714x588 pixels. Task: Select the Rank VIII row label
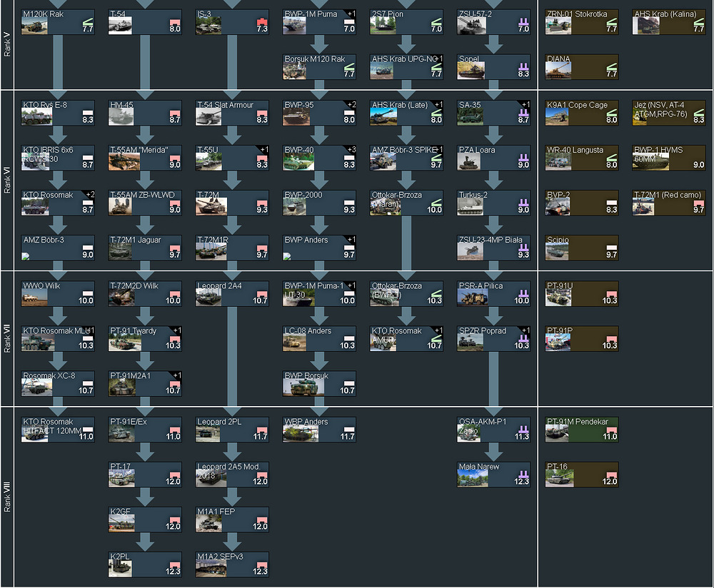pos(8,497)
